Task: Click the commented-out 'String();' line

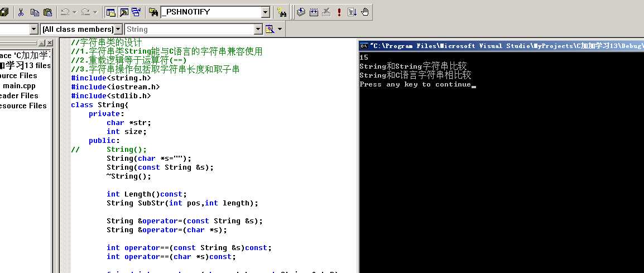Action: tap(109, 150)
